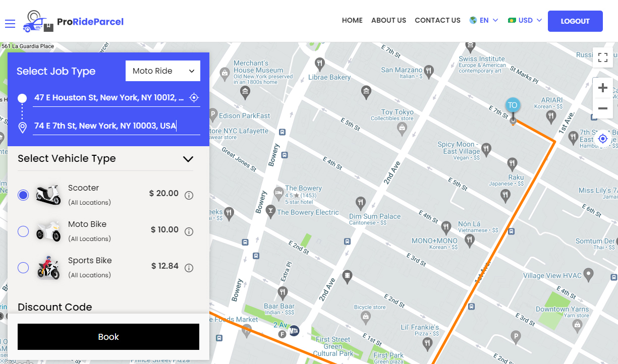
Task: Open Dim Sum Palace restaurant pin
Action: tap(360, 204)
